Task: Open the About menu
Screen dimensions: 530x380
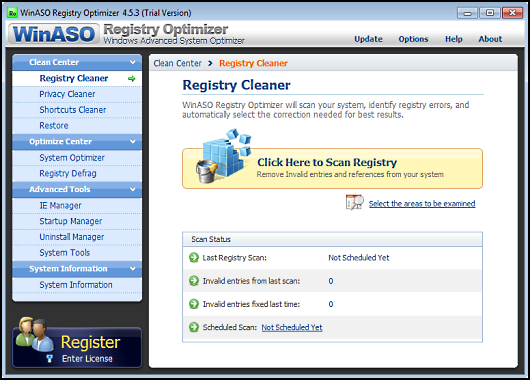Action: 490,39
